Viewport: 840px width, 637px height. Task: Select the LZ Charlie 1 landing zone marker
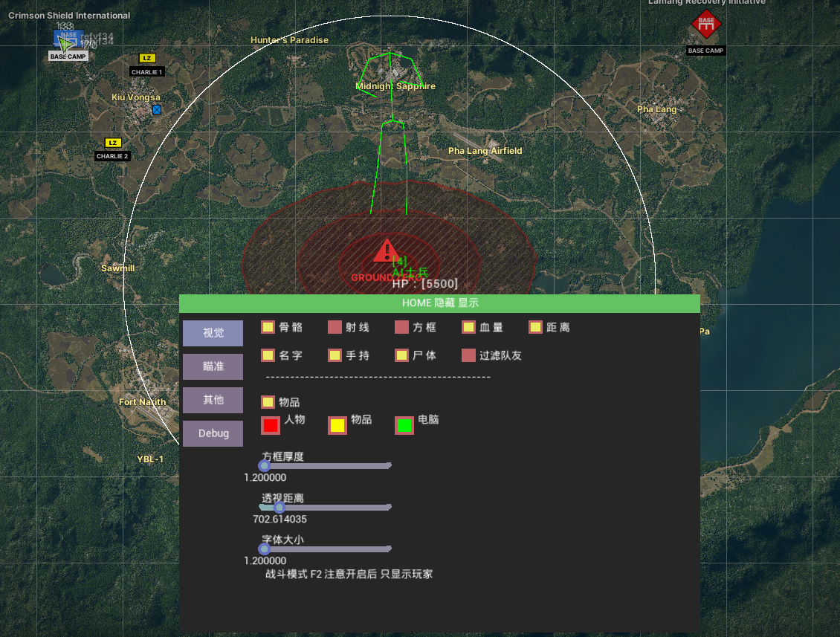coord(147,59)
